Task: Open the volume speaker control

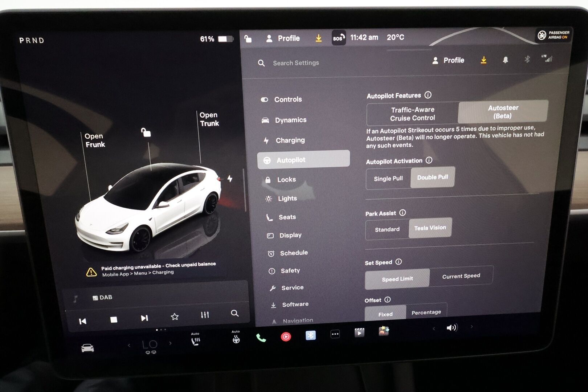Action: pos(452,328)
